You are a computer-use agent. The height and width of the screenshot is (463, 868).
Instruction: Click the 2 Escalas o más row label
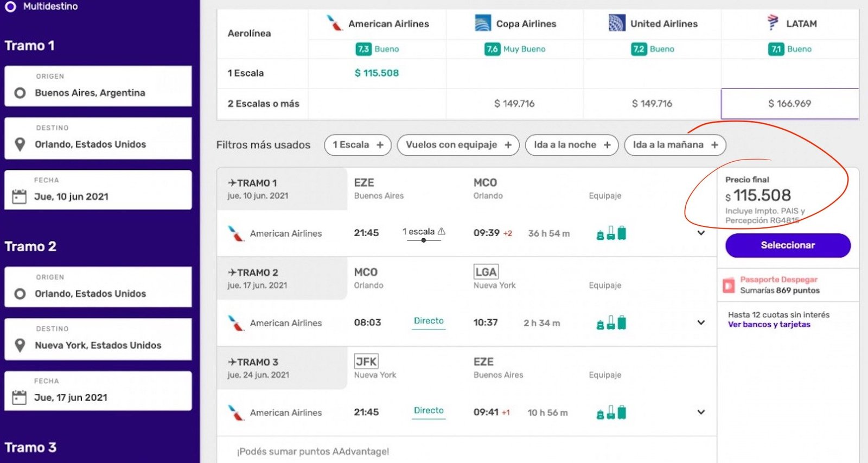[x=263, y=104]
